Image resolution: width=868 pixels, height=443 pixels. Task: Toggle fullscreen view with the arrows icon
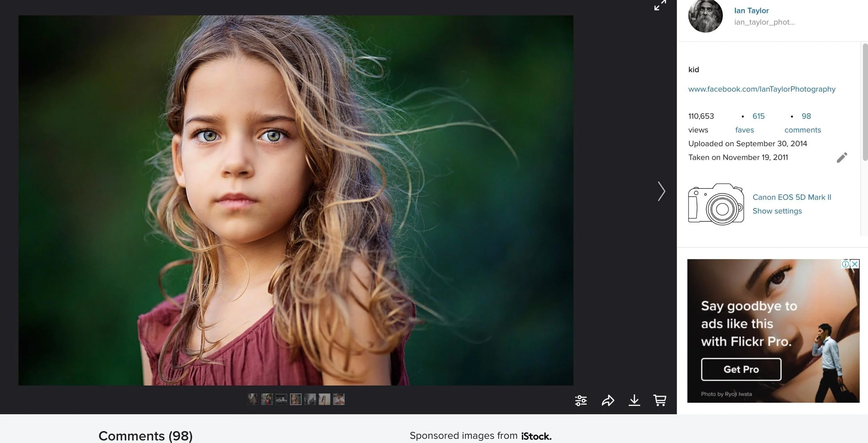pos(660,5)
